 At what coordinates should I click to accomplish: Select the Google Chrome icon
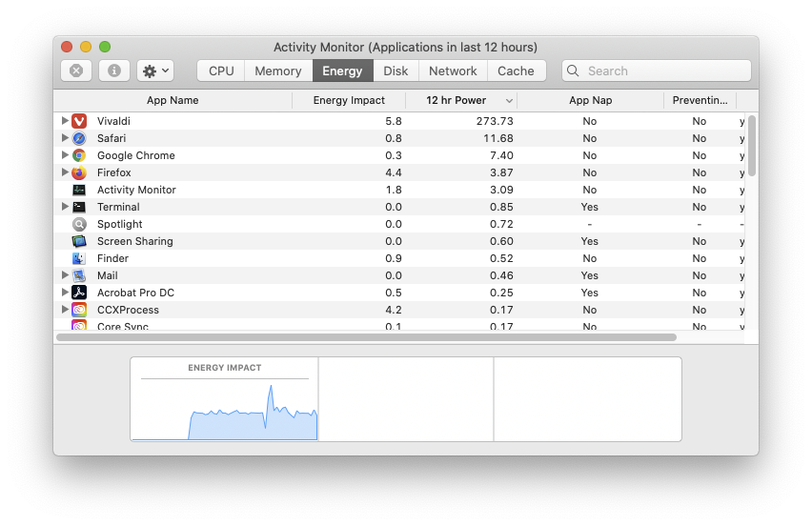79,155
